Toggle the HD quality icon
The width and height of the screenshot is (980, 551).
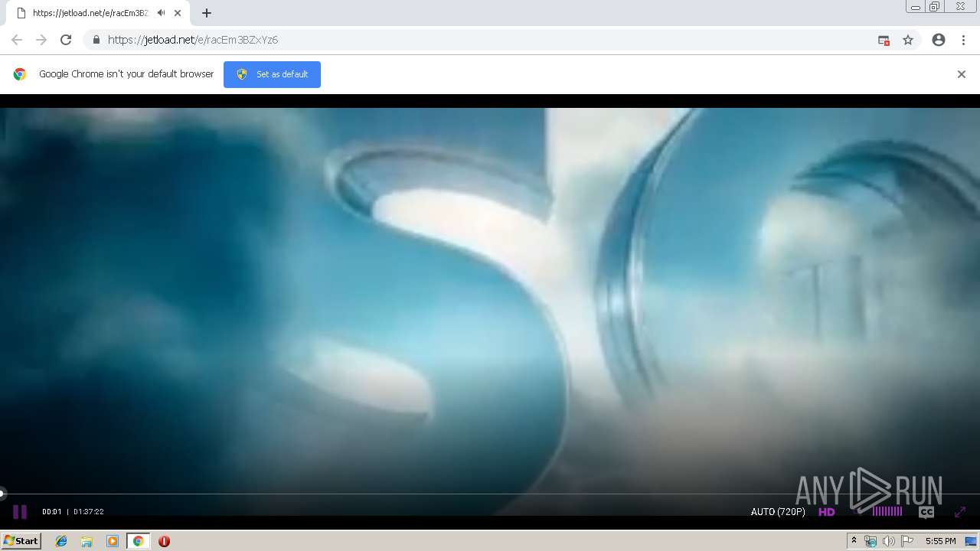[x=827, y=512]
